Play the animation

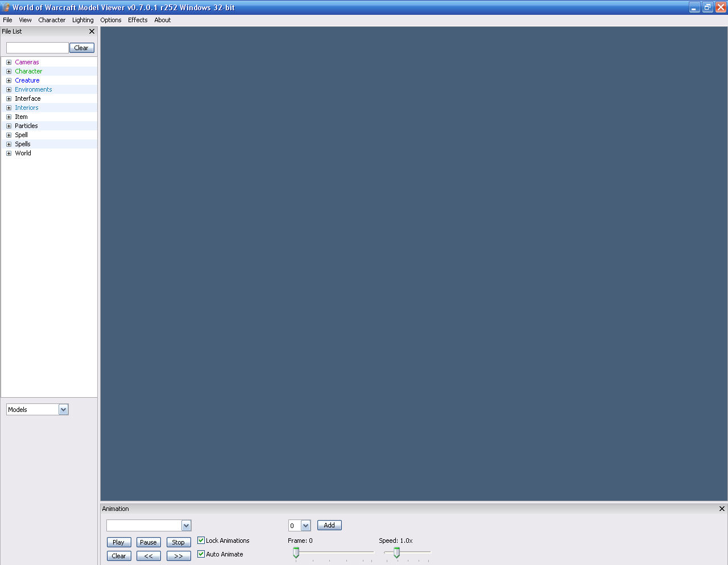click(x=119, y=542)
